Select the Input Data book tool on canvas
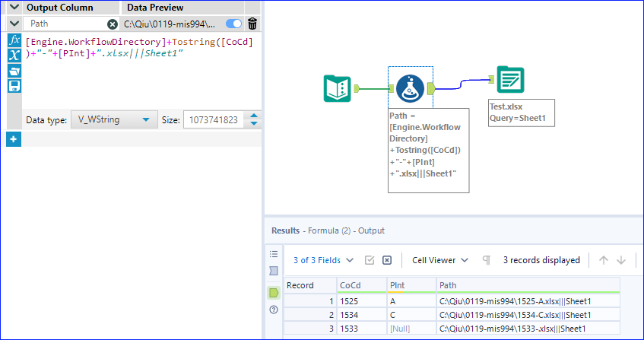644x340 pixels. [337, 88]
